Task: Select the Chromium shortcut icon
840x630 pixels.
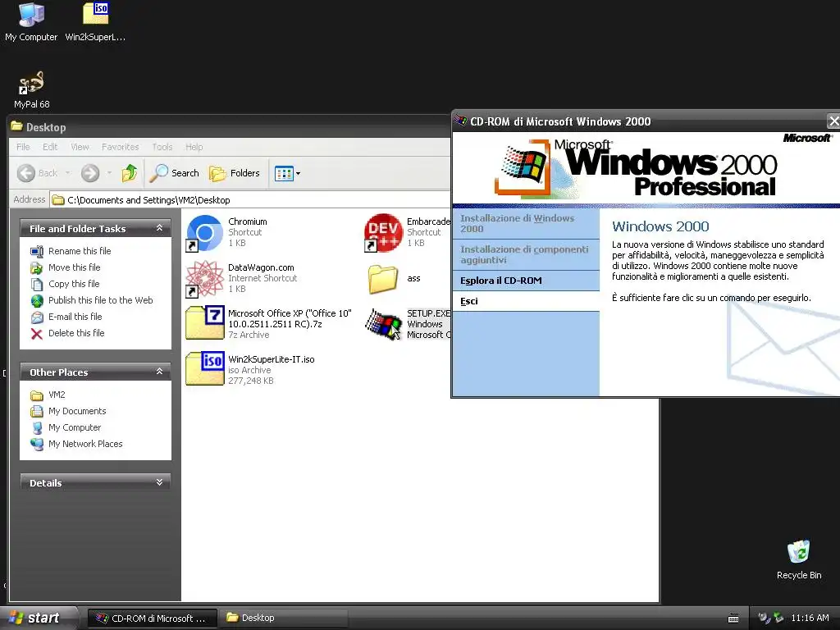Action: [x=204, y=232]
